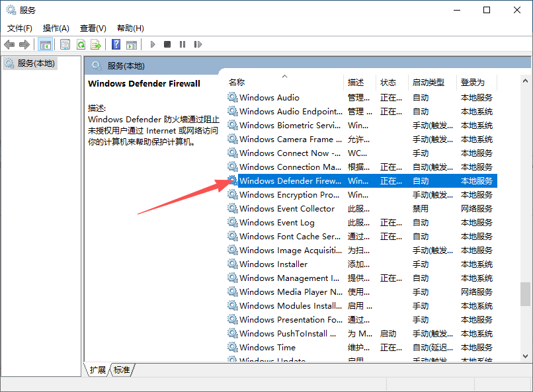Select the Windows Management I... row
533x392 pixels.
click(x=362, y=278)
